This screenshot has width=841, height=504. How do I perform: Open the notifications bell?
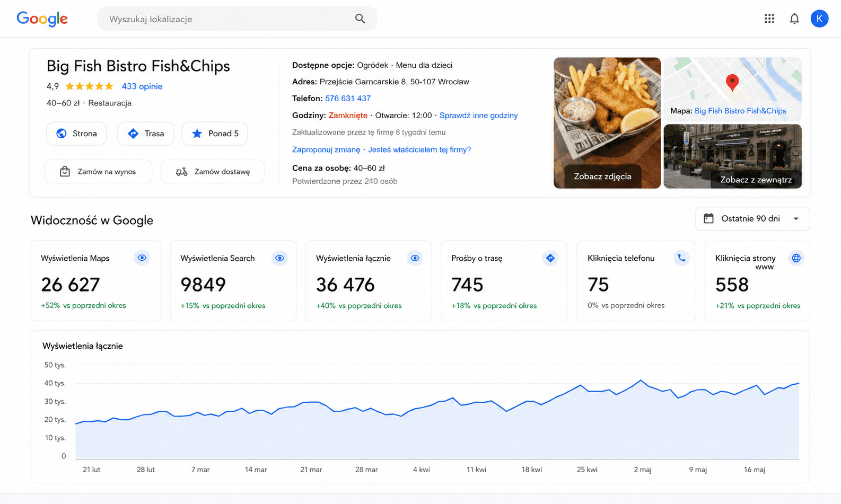pyautogui.click(x=794, y=19)
